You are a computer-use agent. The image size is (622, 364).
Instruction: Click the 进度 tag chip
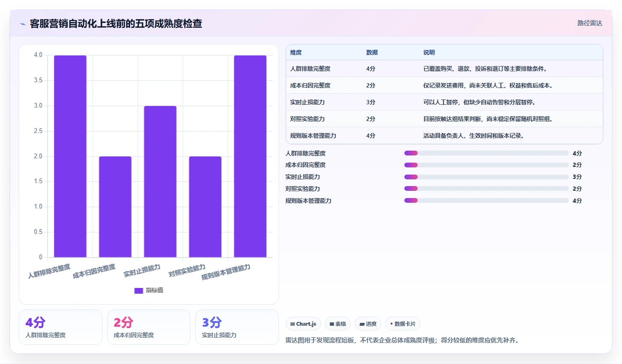pos(368,324)
